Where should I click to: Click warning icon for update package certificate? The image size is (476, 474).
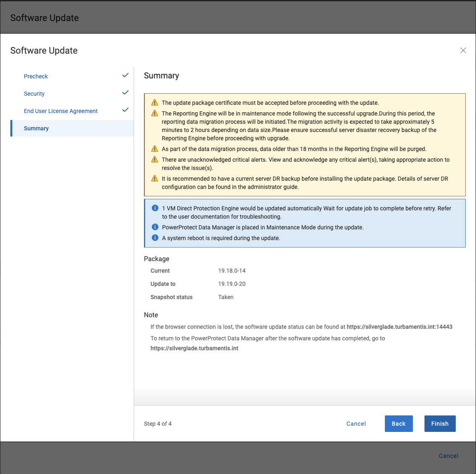(155, 102)
